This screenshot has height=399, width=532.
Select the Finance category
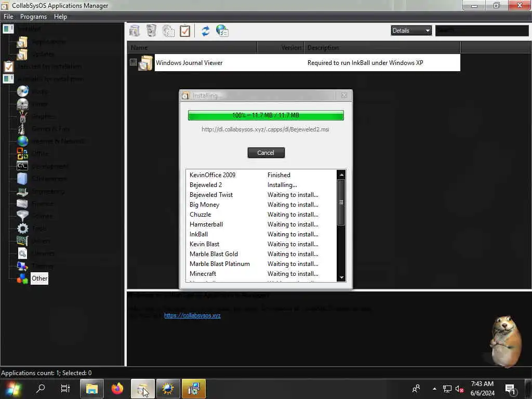pos(35,204)
